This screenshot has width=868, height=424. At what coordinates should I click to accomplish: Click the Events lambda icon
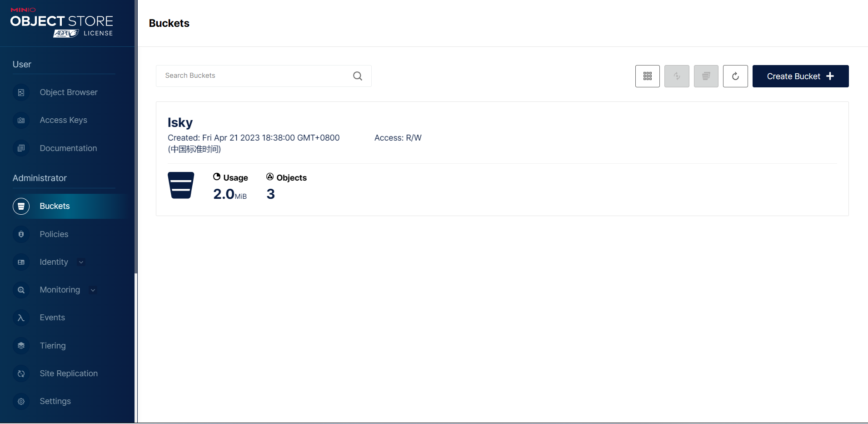21,318
